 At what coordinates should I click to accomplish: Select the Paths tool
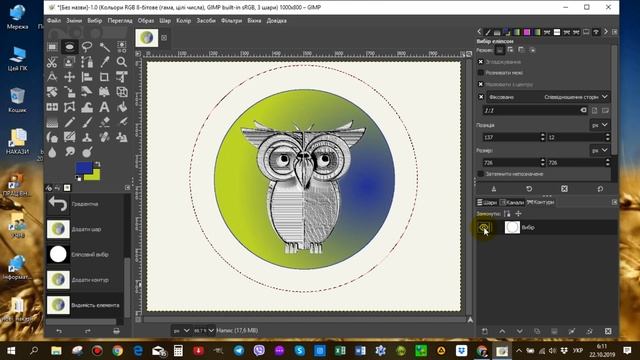pyautogui.click(x=87, y=62)
